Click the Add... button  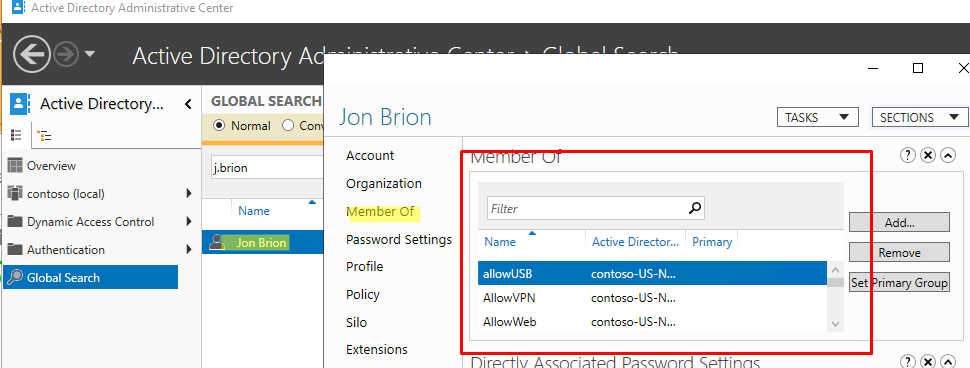899,223
